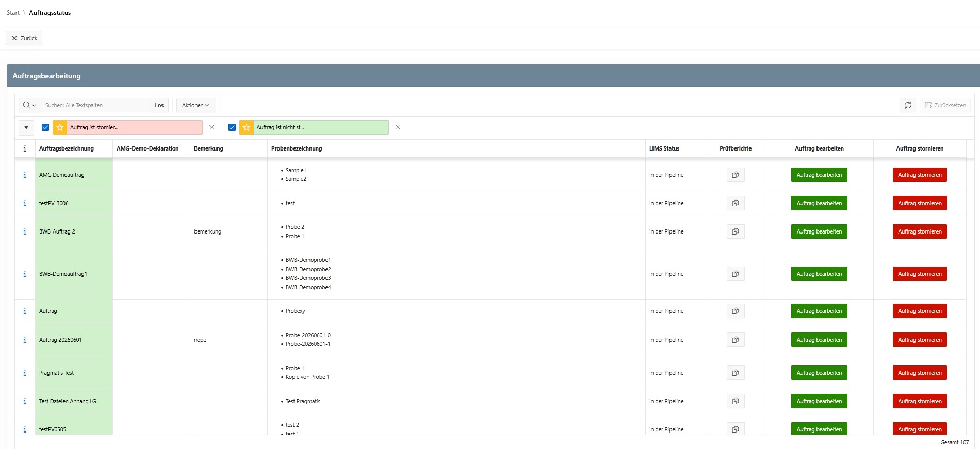980x449 pixels.
Task: Open the Aktionen menu
Action: coord(196,105)
